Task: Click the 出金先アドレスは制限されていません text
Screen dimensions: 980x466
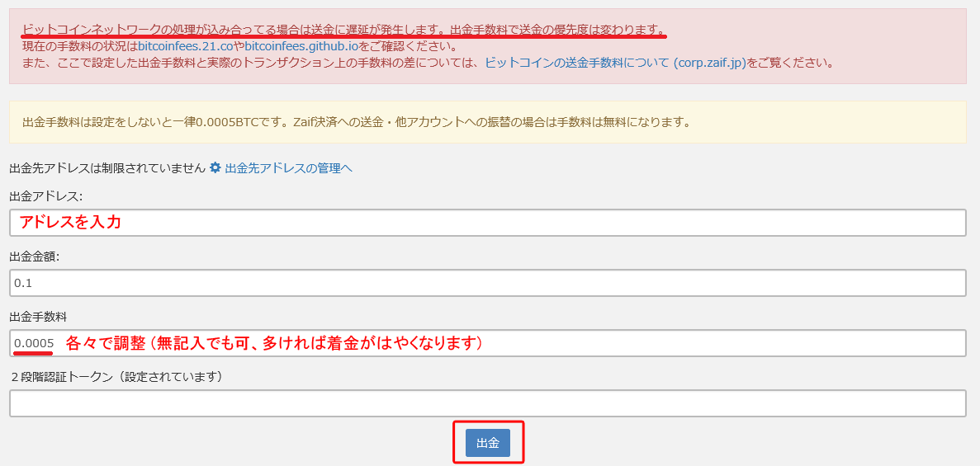Action: (x=107, y=168)
